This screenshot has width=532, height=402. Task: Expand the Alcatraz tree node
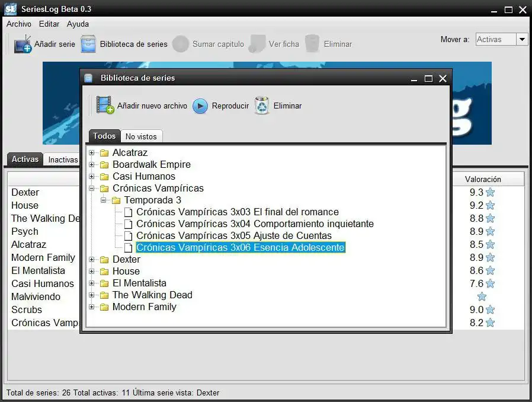click(x=92, y=153)
